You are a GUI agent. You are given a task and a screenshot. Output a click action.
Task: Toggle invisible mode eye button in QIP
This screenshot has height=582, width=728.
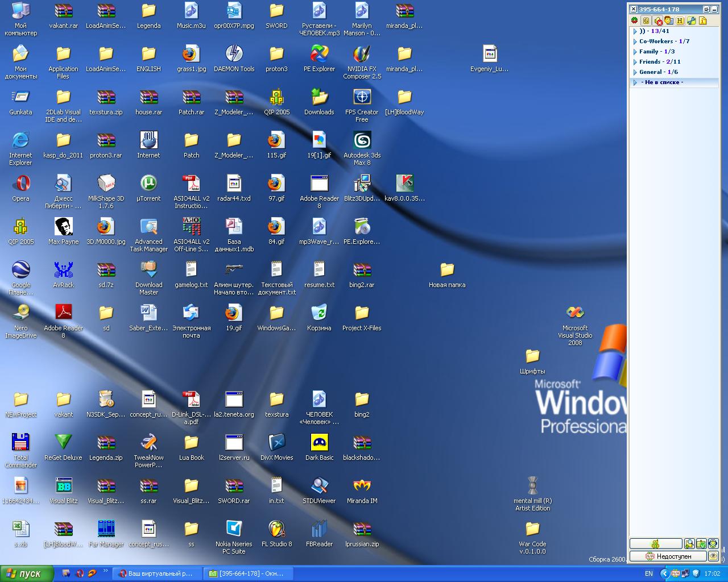[713, 556]
